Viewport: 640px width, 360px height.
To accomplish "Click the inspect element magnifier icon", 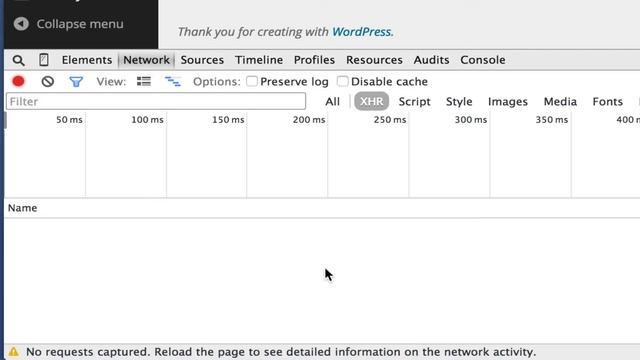I will click(x=18, y=60).
